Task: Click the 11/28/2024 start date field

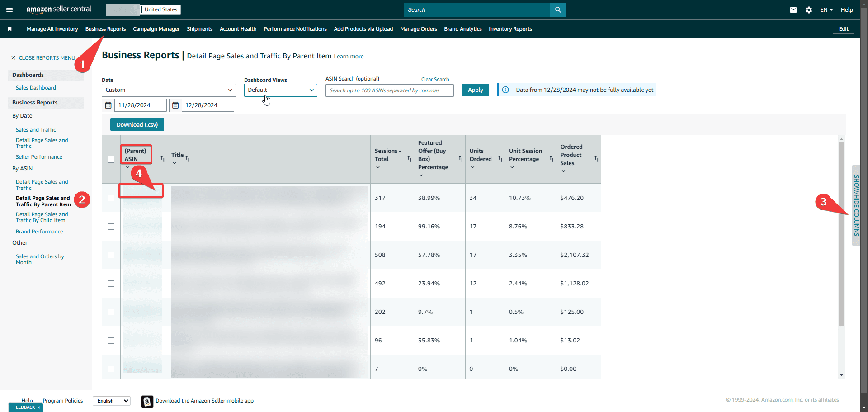Action: pos(140,105)
